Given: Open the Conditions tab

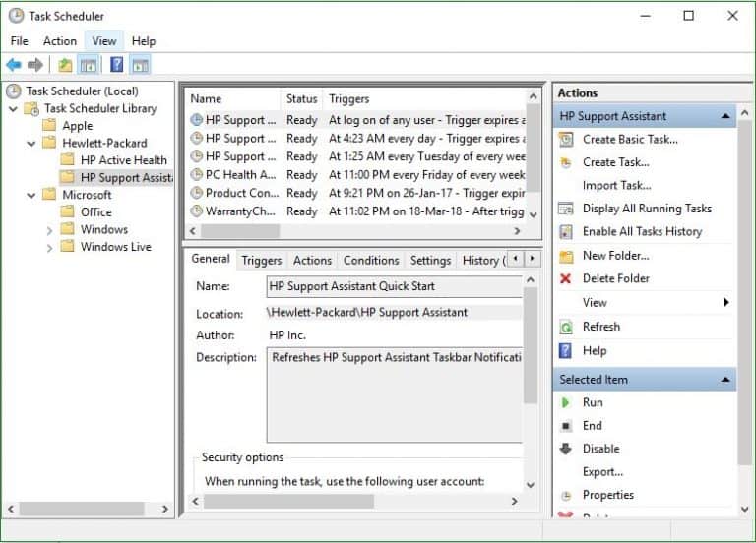Looking at the screenshot, I should point(370,261).
